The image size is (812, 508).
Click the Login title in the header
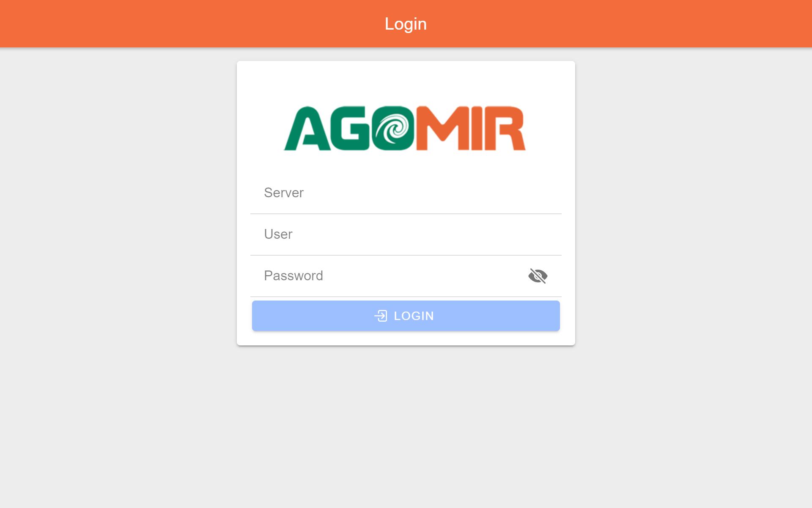406,24
